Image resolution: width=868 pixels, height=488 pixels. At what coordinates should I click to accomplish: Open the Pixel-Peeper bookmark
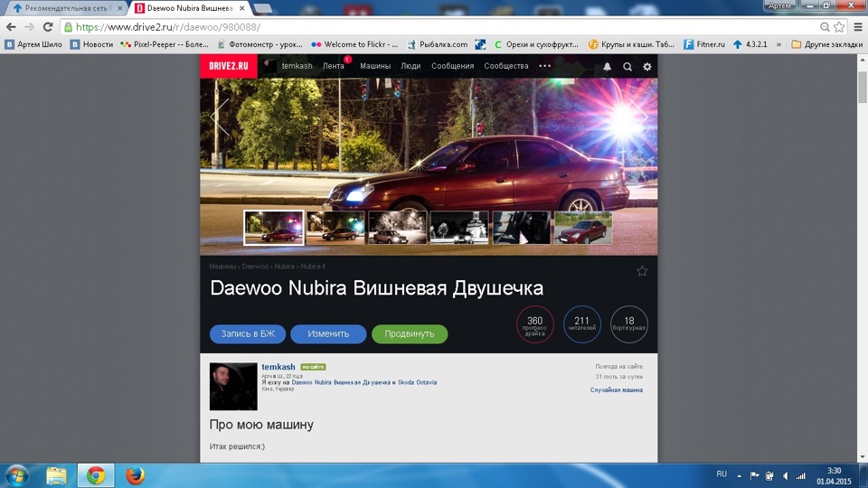(165, 44)
